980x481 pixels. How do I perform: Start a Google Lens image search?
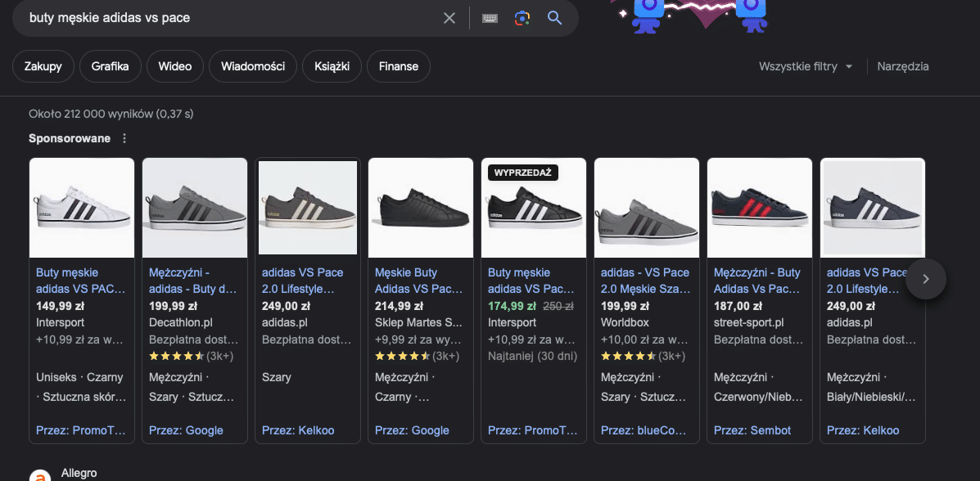click(522, 18)
